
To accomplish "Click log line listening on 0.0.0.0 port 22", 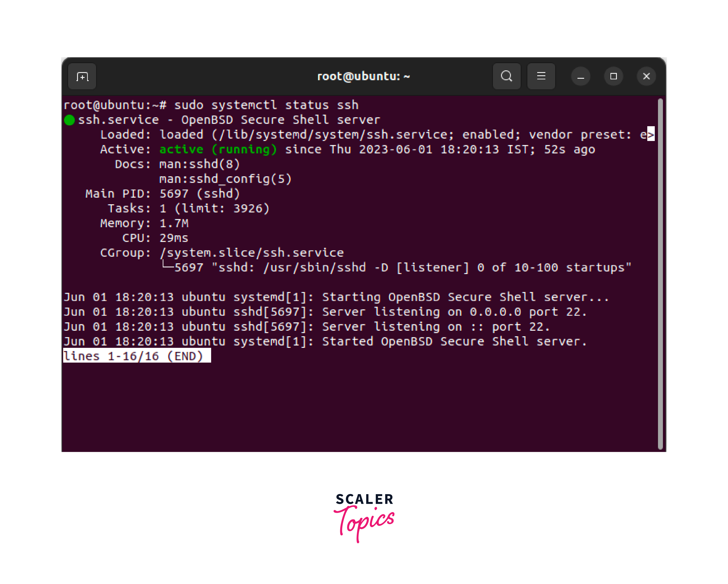I will (x=325, y=312).
